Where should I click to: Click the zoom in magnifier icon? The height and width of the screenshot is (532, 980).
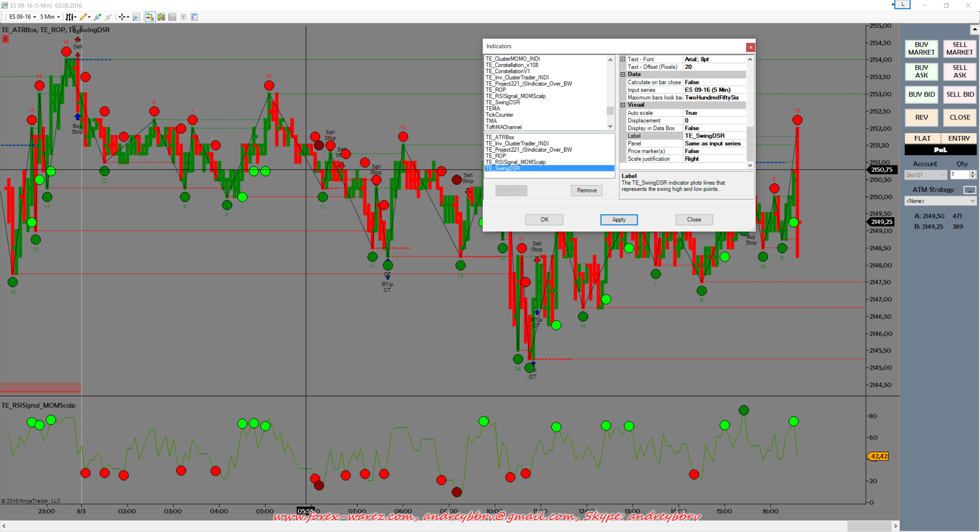click(x=98, y=17)
